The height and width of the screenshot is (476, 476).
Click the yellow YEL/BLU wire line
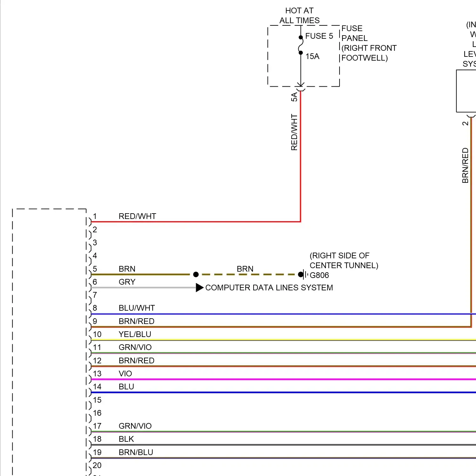click(x=283, y=340)
